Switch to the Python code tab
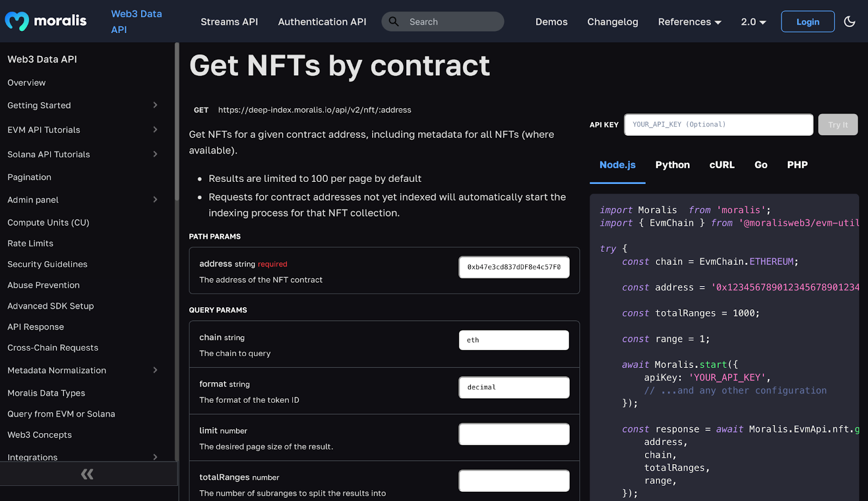The height and width of the screenshot is (501, 868). pyautogui.click(x=672, y=164)
